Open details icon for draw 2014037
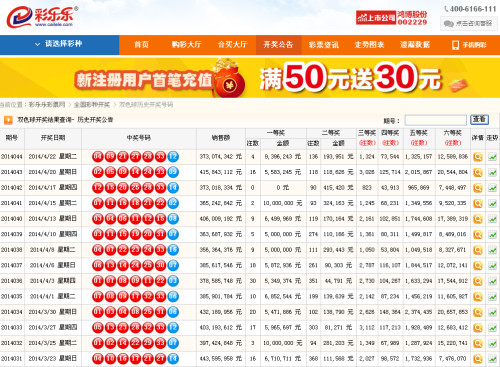Viewport: 500px width, 367px height. point(478,266)
